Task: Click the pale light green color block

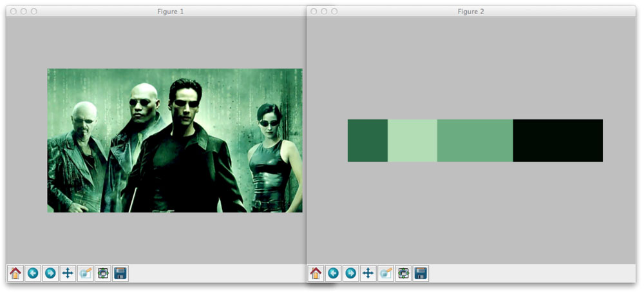Action: (412, 141)
